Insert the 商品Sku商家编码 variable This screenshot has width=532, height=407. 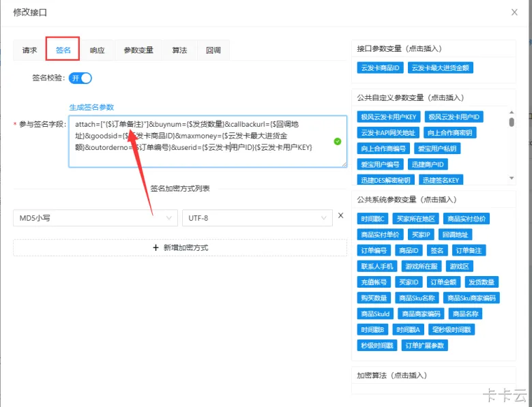tap(471, 298)
